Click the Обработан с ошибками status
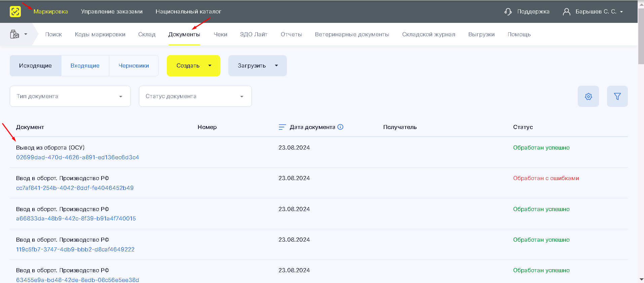 point(546,178)
